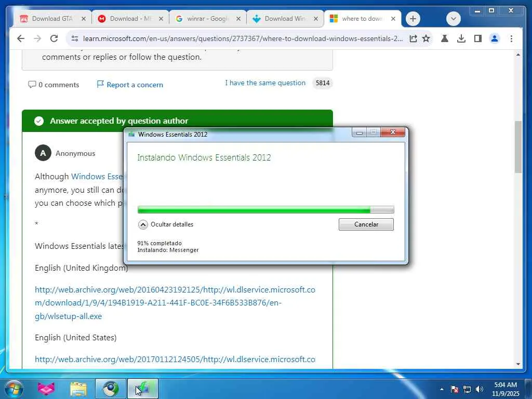This screenshot has height=399, width=532.
Task: Click the English (United Kingdom) label
Action: pyautogui.click(x=82, y=268)
